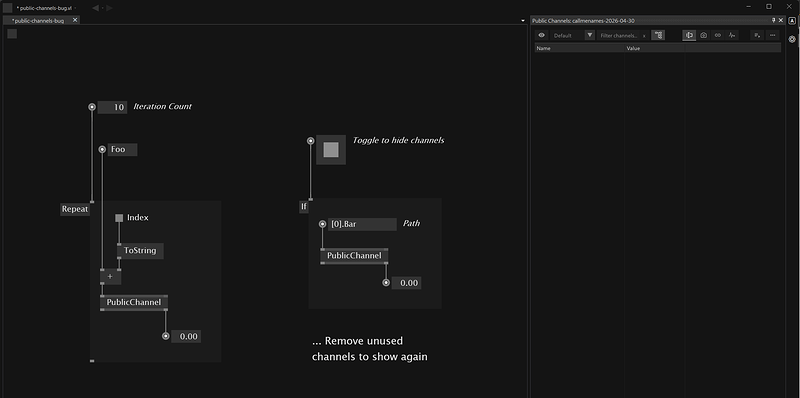800x398 pixels.
Task: Close the public-channels-bug tab
Action: pyautogui.click(x=74, y=20)
